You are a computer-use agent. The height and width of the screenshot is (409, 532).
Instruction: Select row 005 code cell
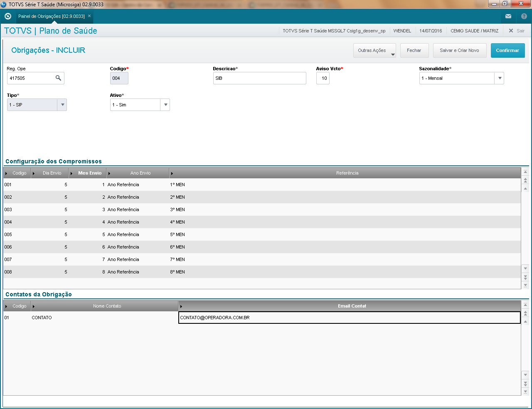pyautogui.click(x=17, y=234)
